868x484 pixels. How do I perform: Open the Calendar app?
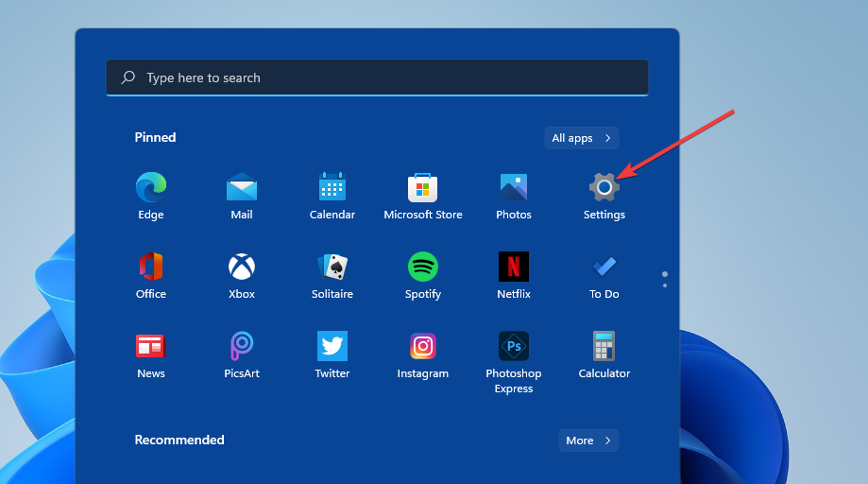tap(332, 196)
